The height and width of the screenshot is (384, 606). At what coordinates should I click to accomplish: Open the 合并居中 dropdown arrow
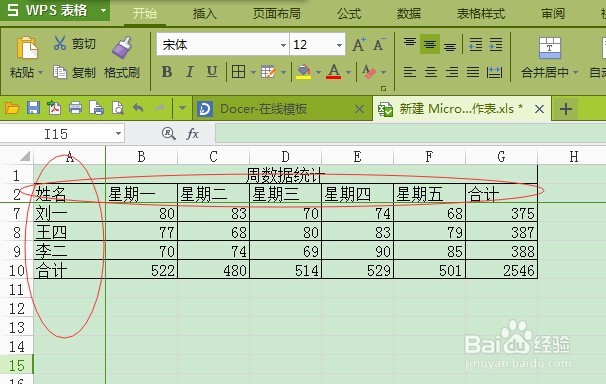(575, 72)
